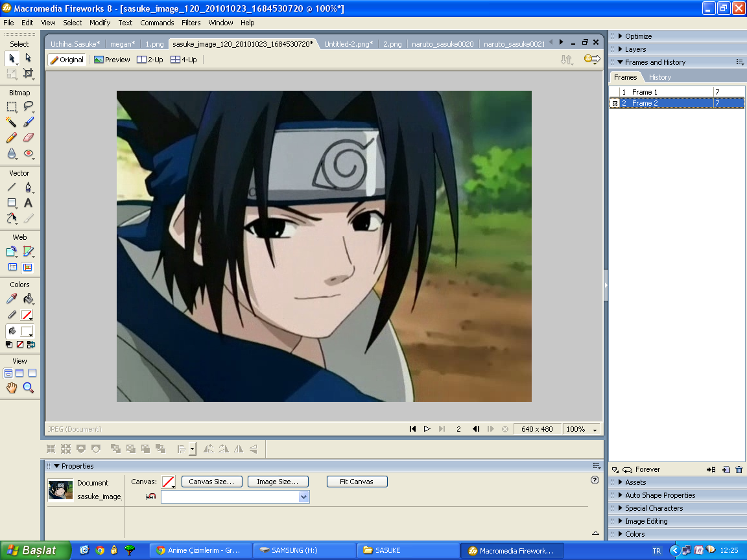Open the Başlat start button
The image size is (747, 560).
(35, 550)
